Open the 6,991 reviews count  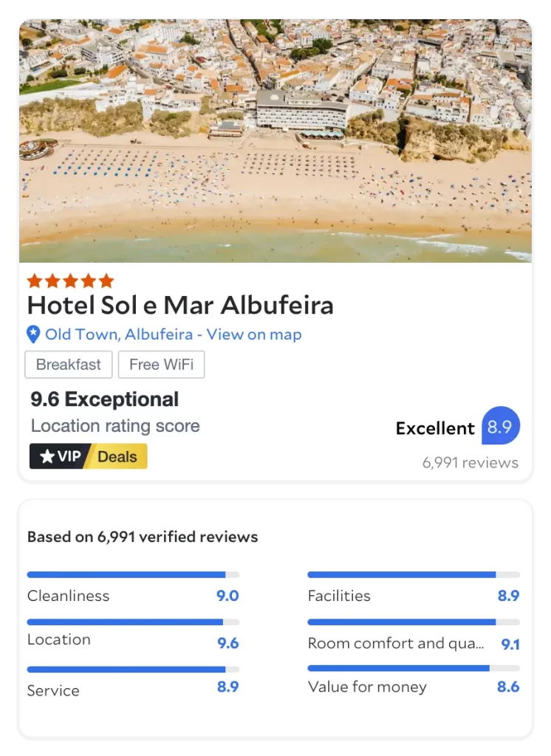470,463
